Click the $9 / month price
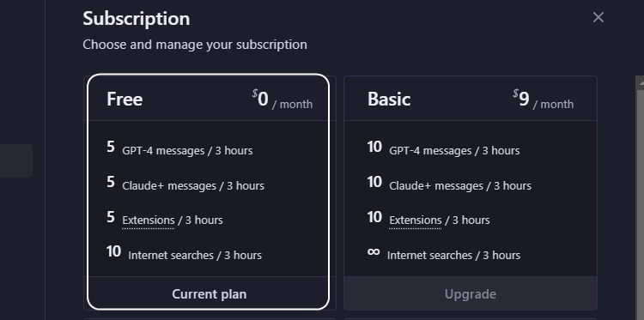The image size is (644, 320). pos(543,100)
